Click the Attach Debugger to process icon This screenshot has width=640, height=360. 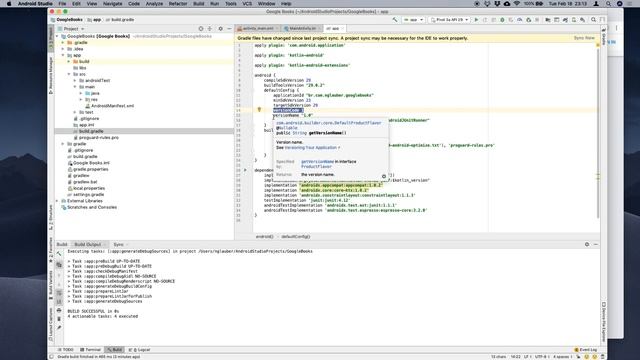tap(529, 20)
